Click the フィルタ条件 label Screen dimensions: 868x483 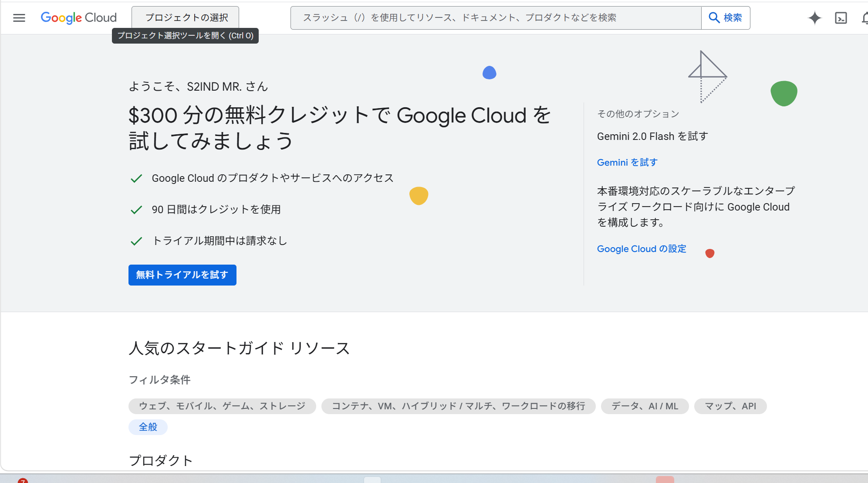tap(160, 380)
